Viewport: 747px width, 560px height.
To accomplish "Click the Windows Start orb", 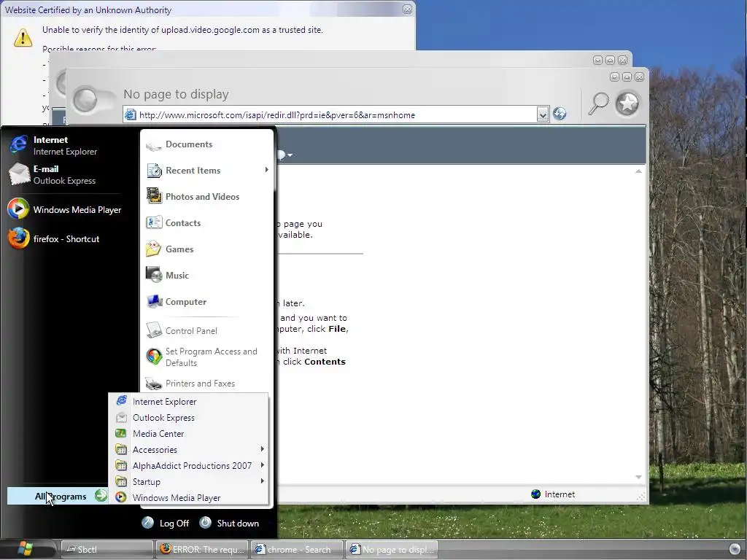I will [25, 549].
